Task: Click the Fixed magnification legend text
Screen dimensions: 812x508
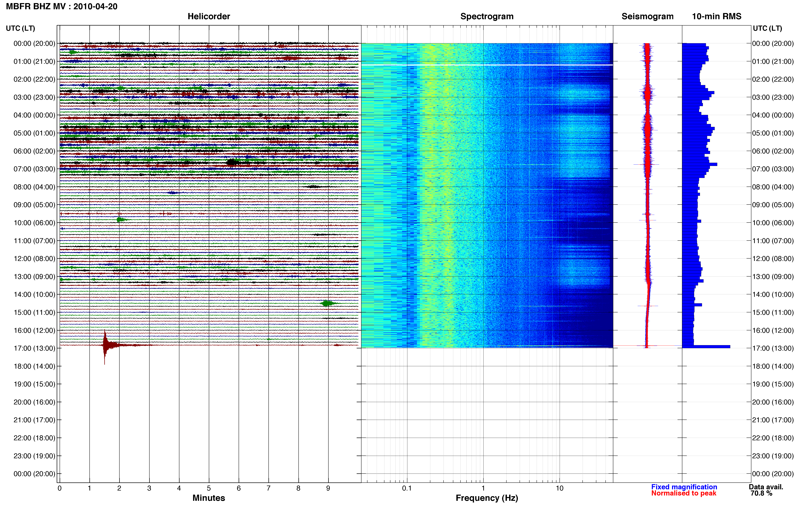Action: tap(684, 487)
